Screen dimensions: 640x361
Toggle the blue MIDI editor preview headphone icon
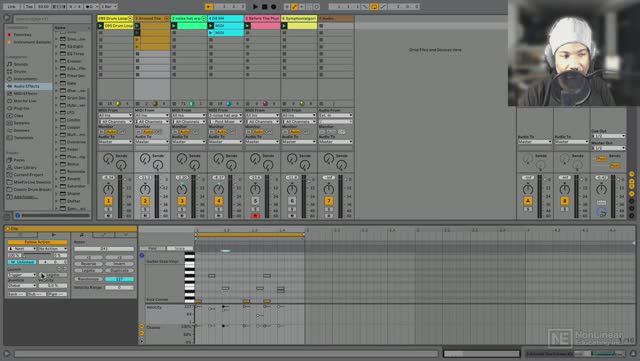(142, 255)
